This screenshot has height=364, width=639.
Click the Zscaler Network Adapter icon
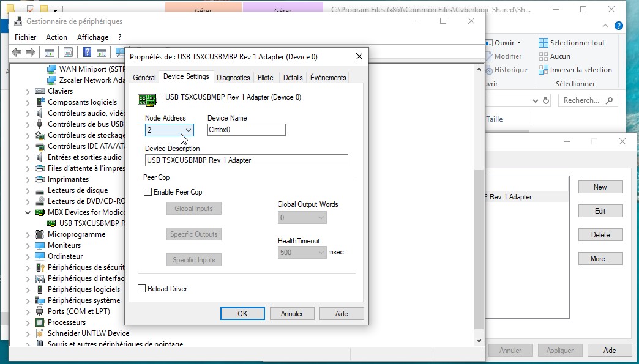coord(52,80)
